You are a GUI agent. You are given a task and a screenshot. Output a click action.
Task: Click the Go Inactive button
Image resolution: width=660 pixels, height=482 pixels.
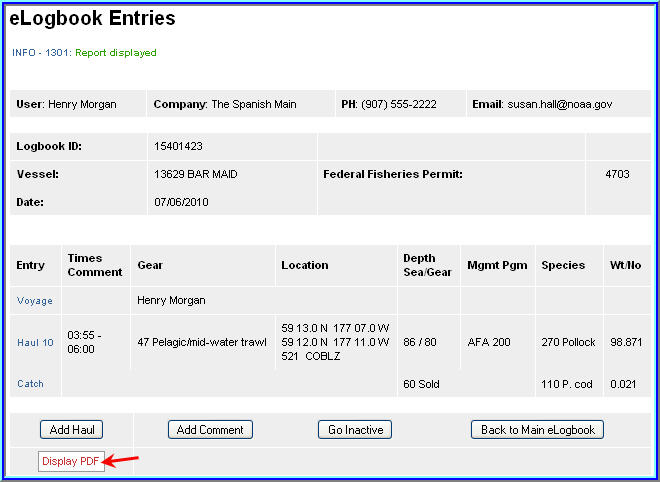[x=355, y=429]
